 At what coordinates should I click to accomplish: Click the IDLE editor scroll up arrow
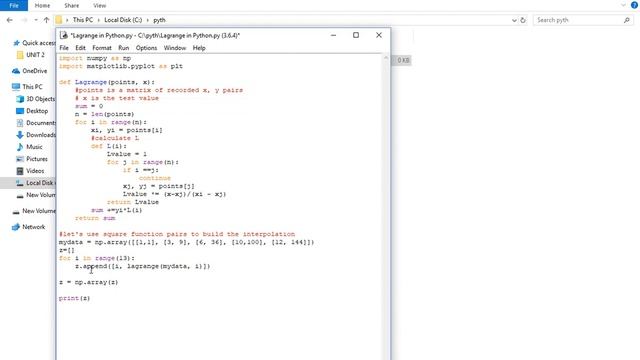tap(386, 58)
